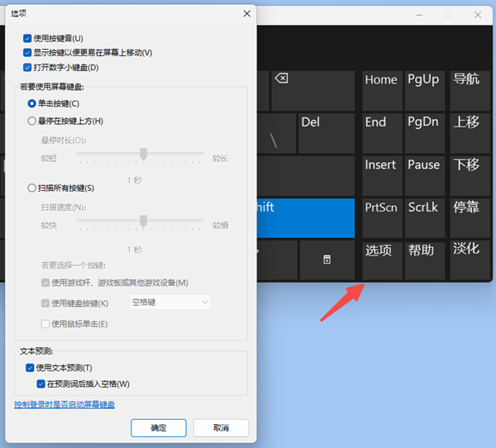The height and width of the screenshot is (448, 496).
Task: Click the 下移 key
Action: (470, 175)
